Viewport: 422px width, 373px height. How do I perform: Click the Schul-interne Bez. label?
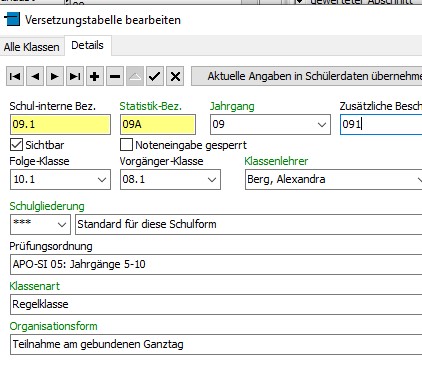tap(53, 106)
